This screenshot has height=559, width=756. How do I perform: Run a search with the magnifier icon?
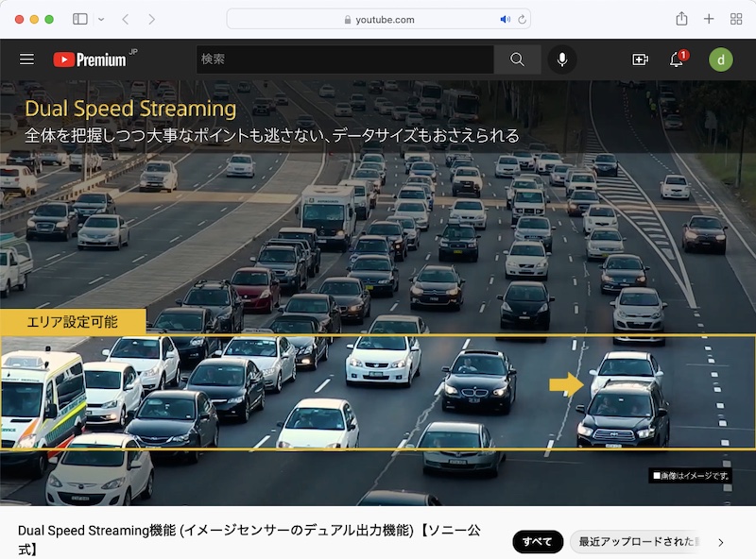pyautogui.click(x=516, y=59)
